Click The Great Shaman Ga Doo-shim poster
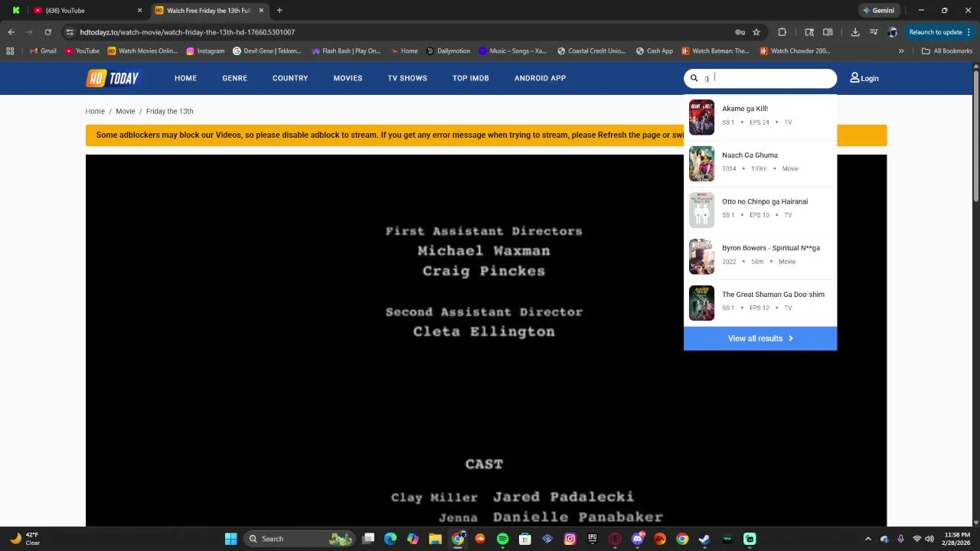This screenshot has height=551, width=980. click(x=701, y=303)
